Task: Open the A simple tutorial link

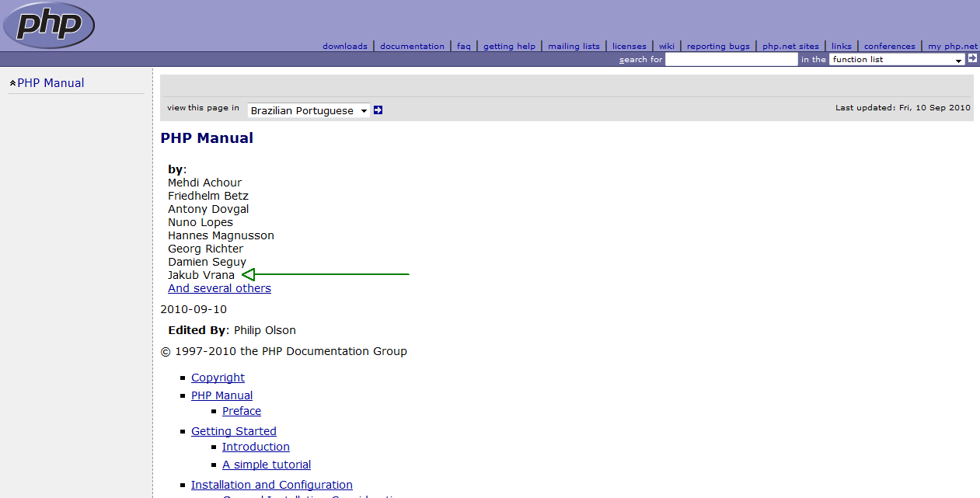Action: 267,465
